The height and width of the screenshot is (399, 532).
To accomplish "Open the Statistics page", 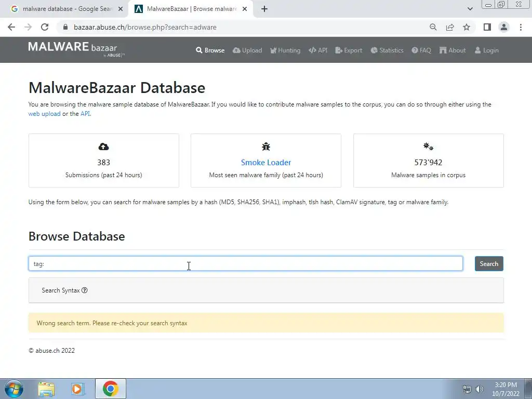I will click(387, 50).
